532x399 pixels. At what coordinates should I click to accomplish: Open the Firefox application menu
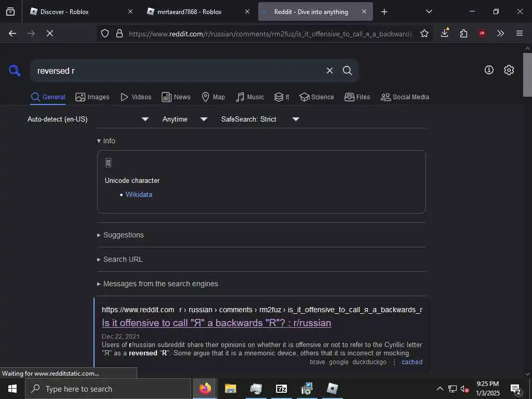click(519, 33)
